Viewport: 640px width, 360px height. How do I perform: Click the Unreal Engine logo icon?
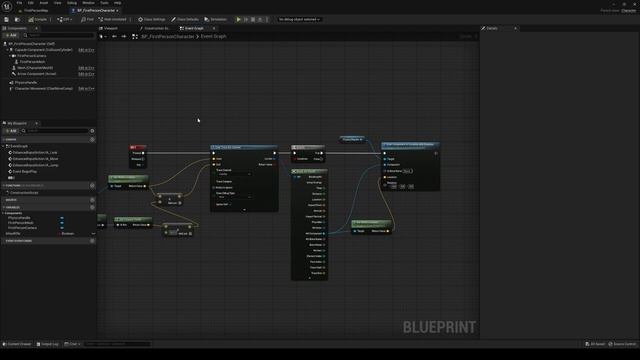click(x=7, y=6)
